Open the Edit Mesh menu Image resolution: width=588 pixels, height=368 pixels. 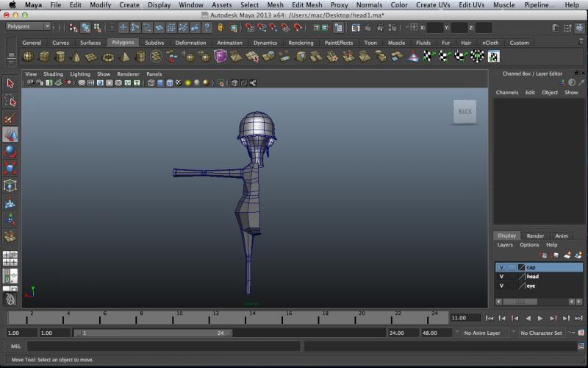pos(306,5)
